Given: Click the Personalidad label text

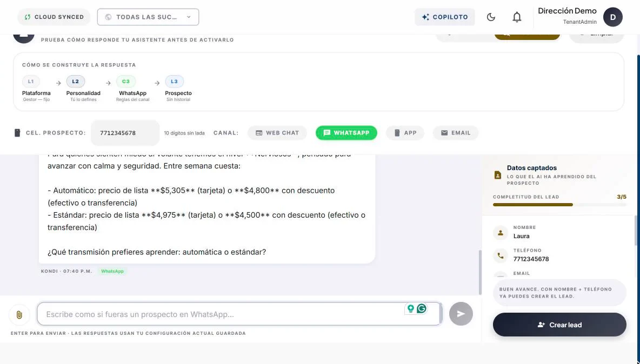Looking at the screenshot, I should click(x=83, y=93).
